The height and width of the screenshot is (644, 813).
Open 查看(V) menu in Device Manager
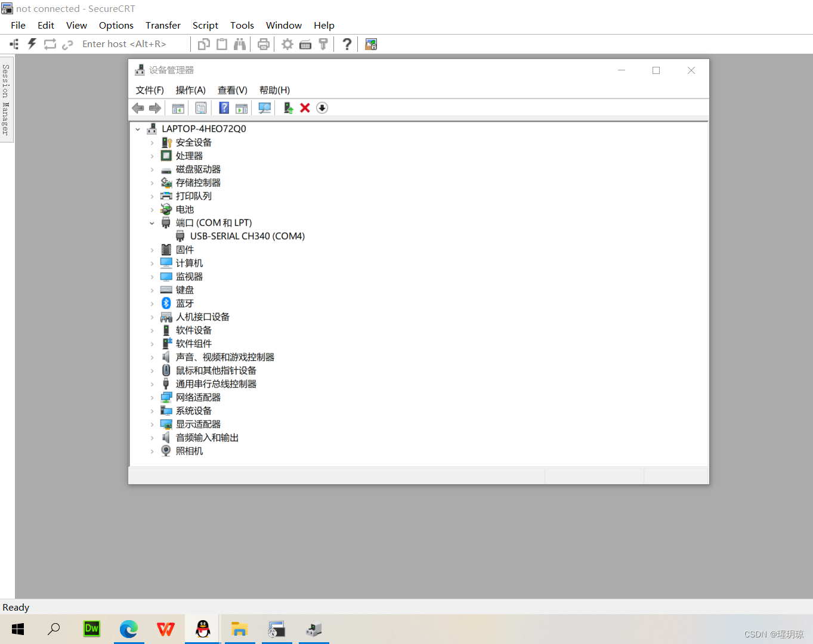(x=232, y=90)
